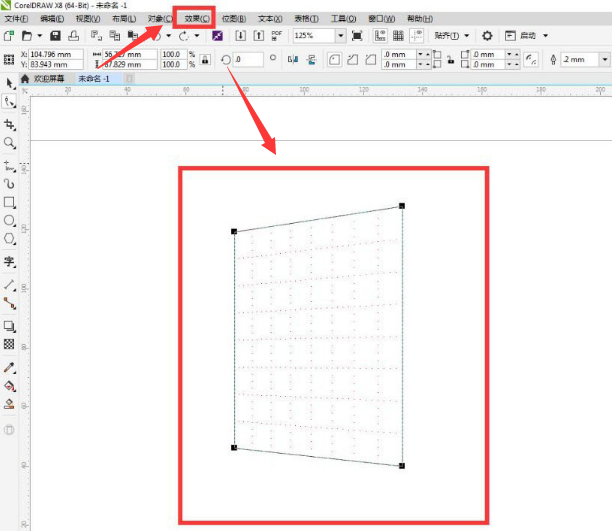
Task: Select the Text (字) tool
Action: [9, 262]
